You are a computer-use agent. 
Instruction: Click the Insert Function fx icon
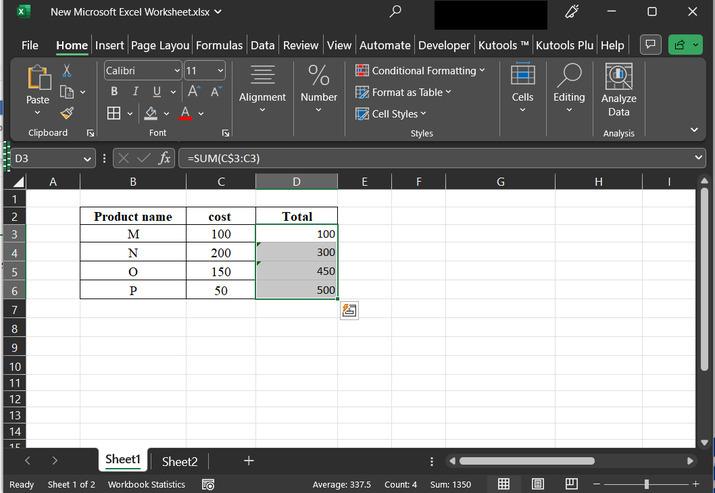165,158
